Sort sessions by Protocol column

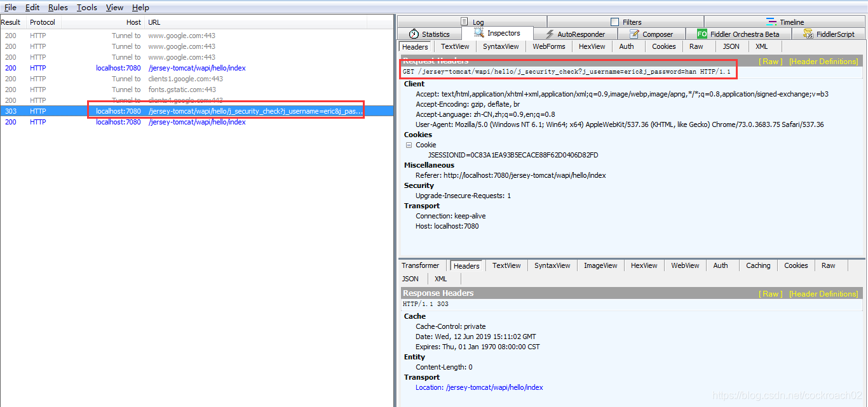point(43,22)
